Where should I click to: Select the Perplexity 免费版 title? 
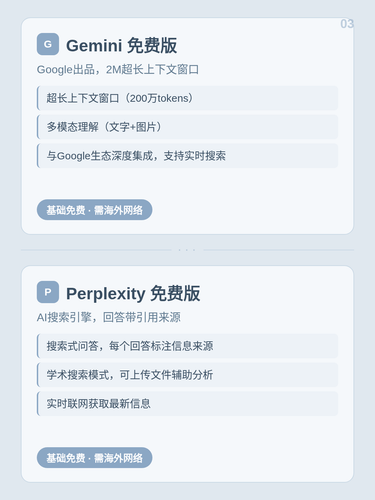133,294
